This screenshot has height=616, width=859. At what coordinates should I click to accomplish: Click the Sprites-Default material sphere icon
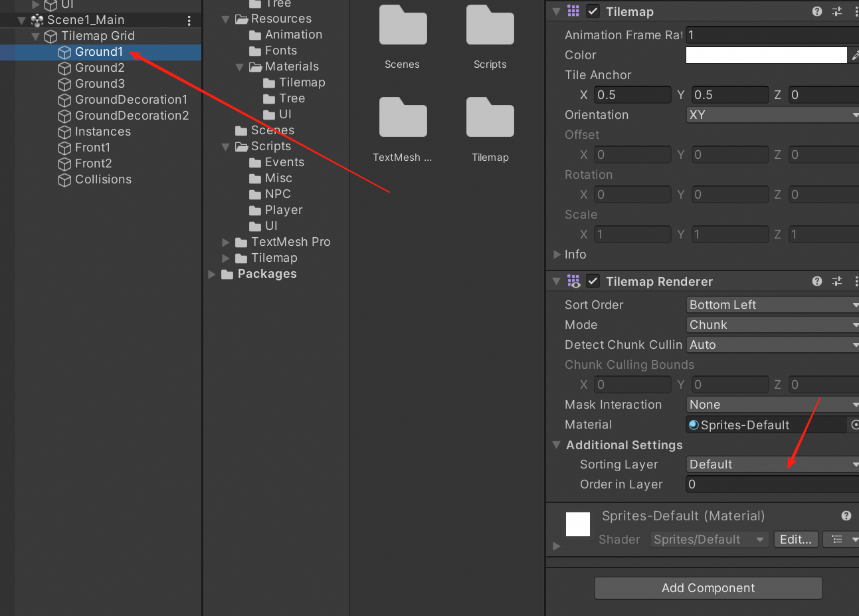point(693,425)
